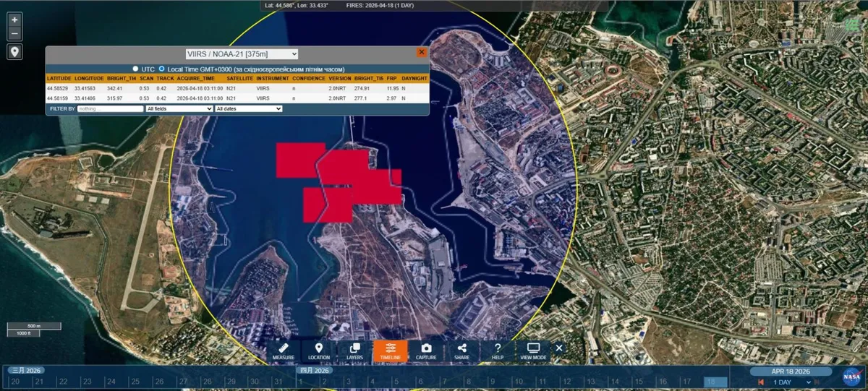The height and width of the screenshot is (391, 868).
Task: Select the Local Time GMT+0300 radio button
Action: point(162,69)
